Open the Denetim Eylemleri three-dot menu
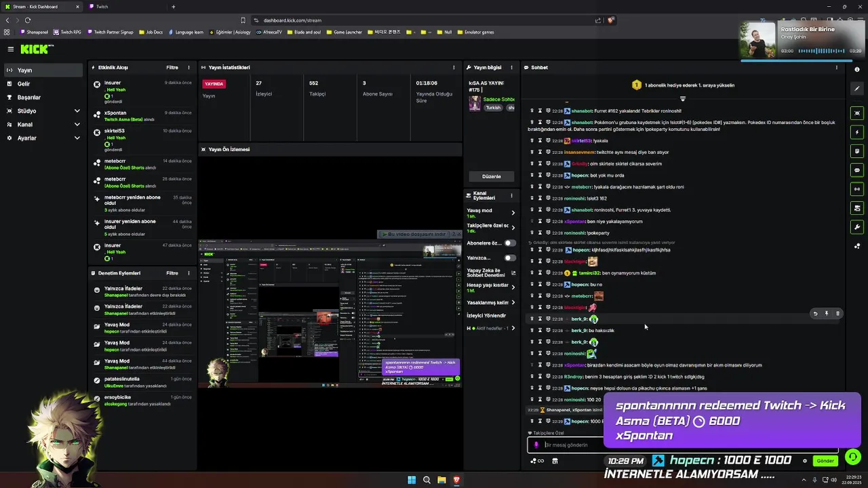The width and height of the screenshot is (868, 488). tap(189, 273)
